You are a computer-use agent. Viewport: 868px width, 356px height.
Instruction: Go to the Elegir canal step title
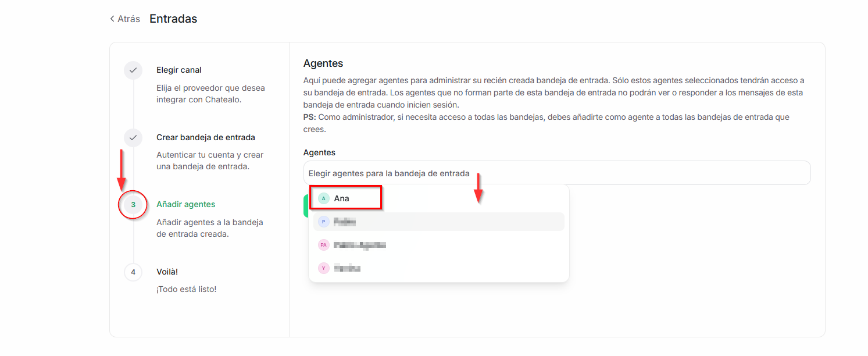(179, 70)
